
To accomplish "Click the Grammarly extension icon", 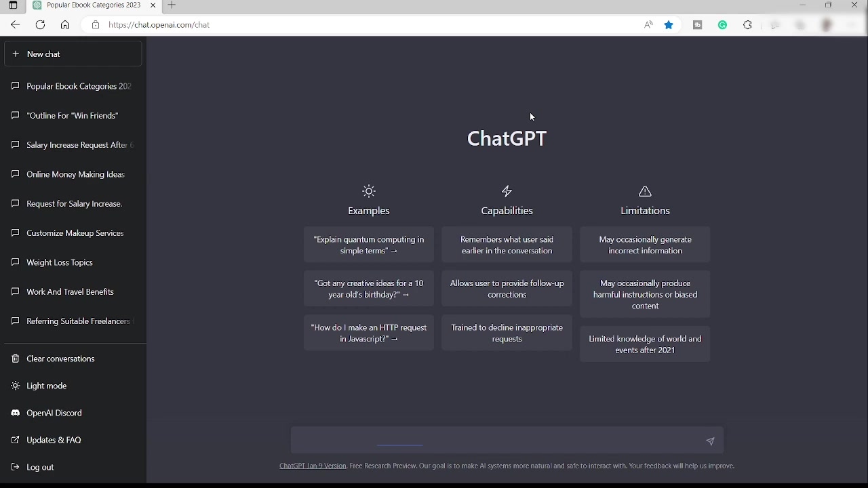I will coord(723,25).
